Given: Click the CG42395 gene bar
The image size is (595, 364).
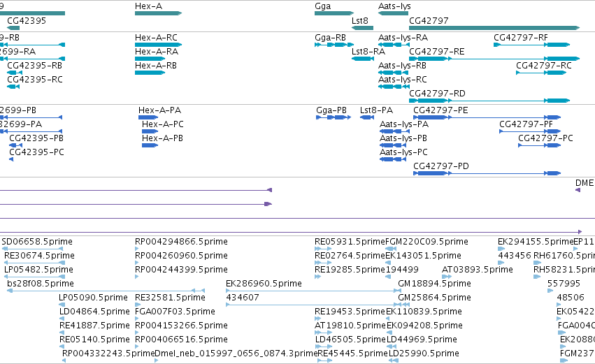Looking at the screenshot, I should click(x=13, y=28).
